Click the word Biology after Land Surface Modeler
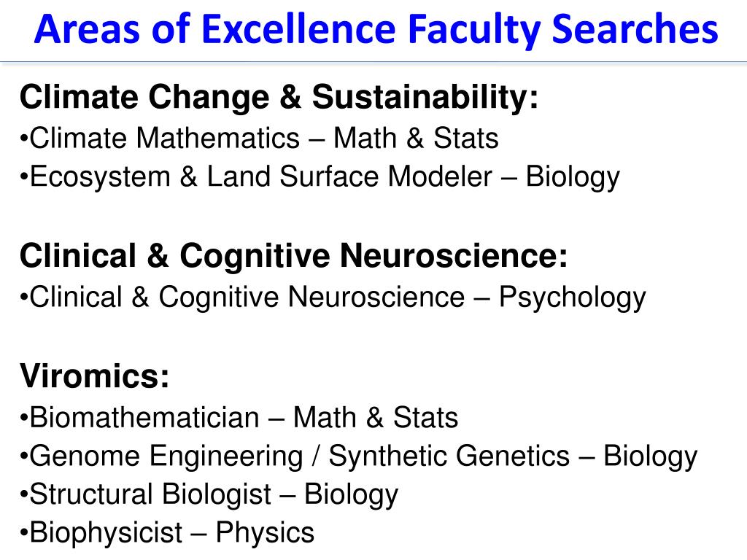The height and width of the screenshot is (560, 747). (573, 178)
